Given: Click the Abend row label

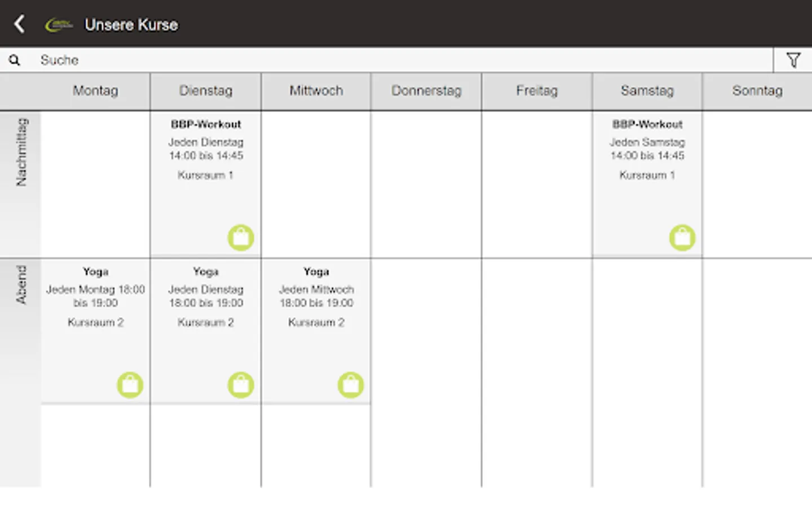Looking at the screenshot, I should click(21, 285).
